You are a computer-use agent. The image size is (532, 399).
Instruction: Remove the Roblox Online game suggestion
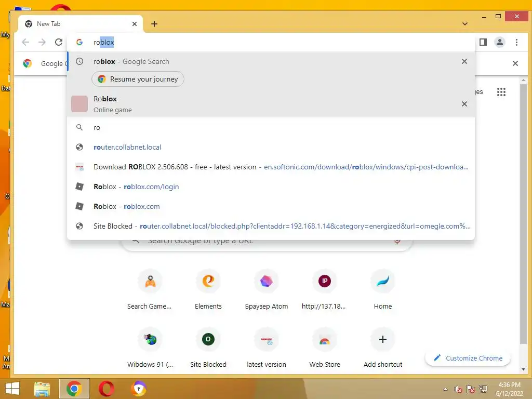(x=464, y=104)
